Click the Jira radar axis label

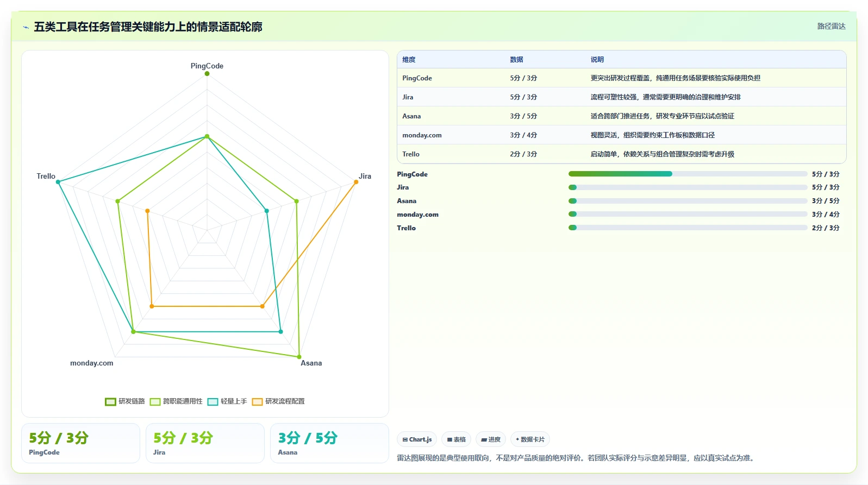click(365, 176)
